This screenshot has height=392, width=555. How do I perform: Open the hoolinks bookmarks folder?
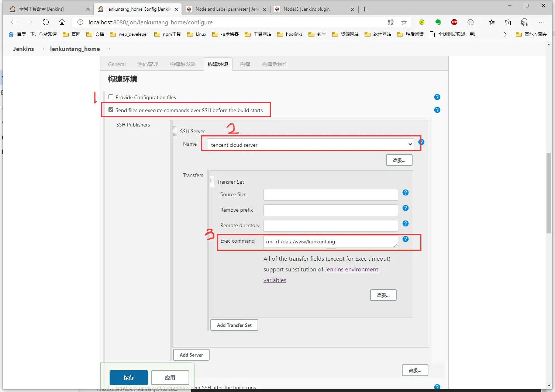(x=290, y=34)
